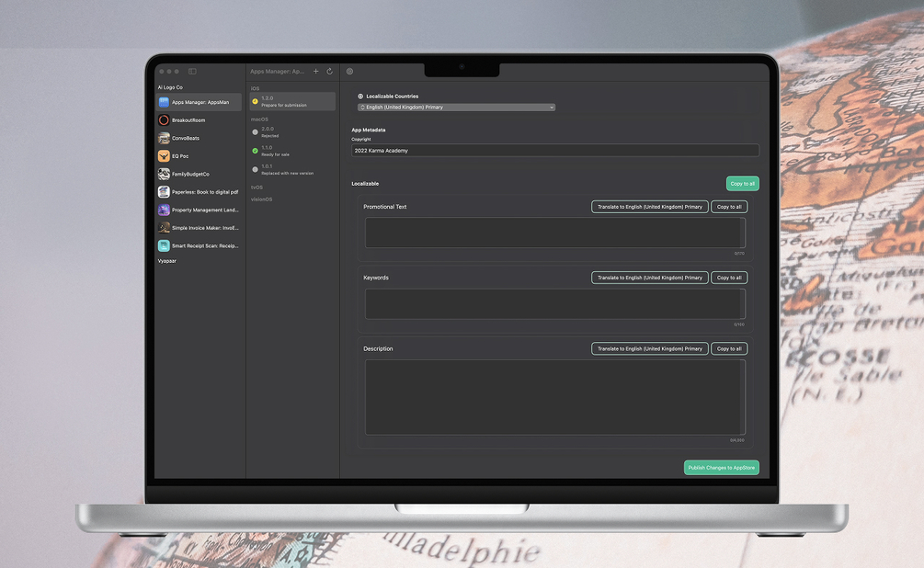
Task: Click the plus add icon in toolbar
Action: point(316,72)
